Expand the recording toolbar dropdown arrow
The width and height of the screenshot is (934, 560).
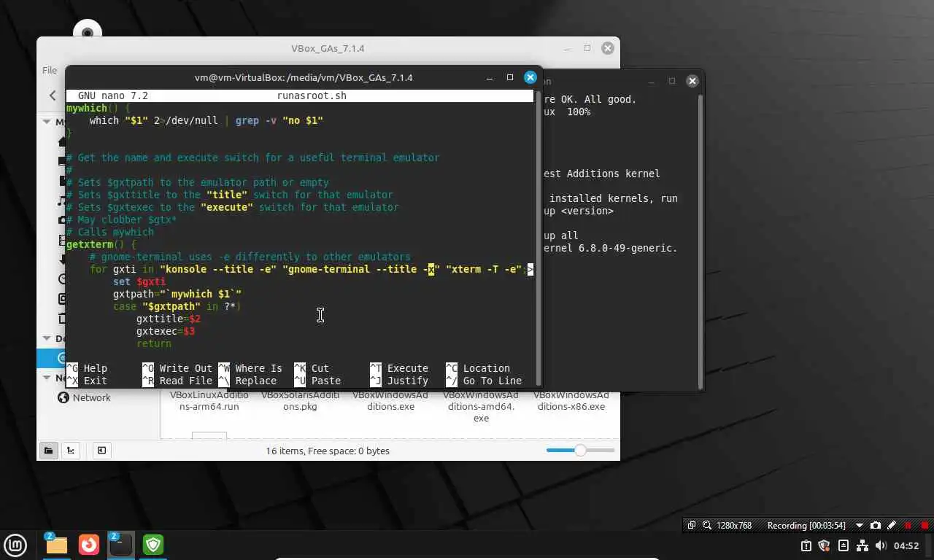859,526
